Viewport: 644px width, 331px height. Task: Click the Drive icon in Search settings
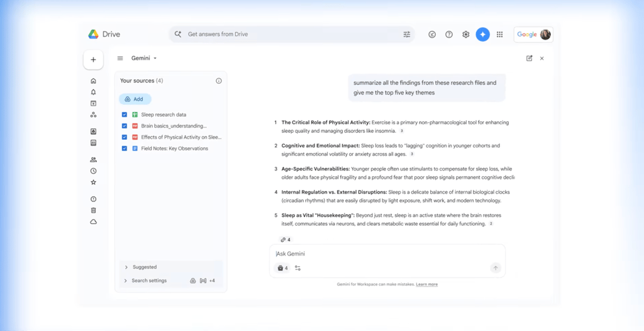[192, 281]
